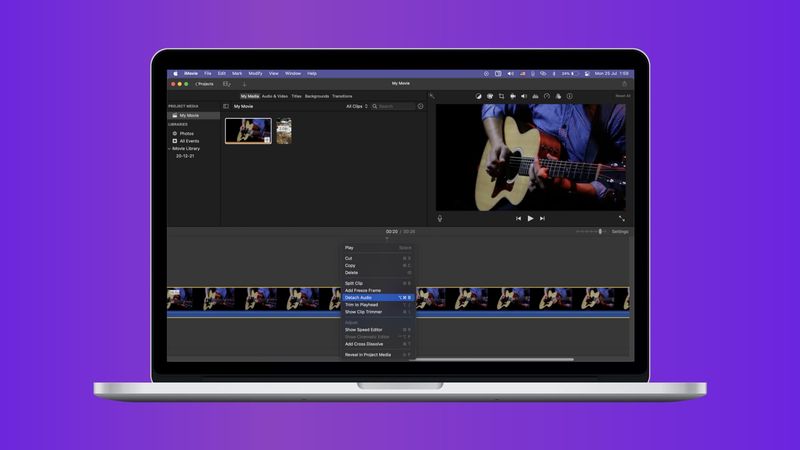Choose Show Speed Editor menu item
This screenshot has height=450, width=800.
[x=378, y=330]
